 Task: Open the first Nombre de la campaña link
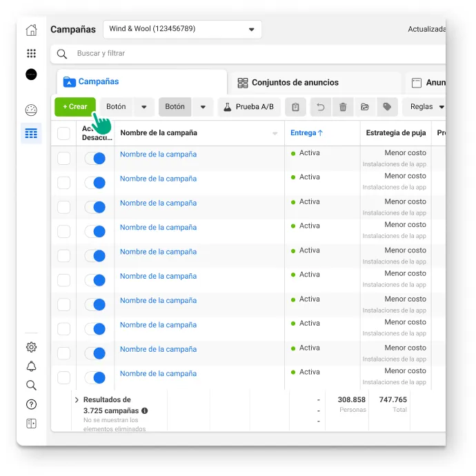pyautogui.click(x=158, y=155)
